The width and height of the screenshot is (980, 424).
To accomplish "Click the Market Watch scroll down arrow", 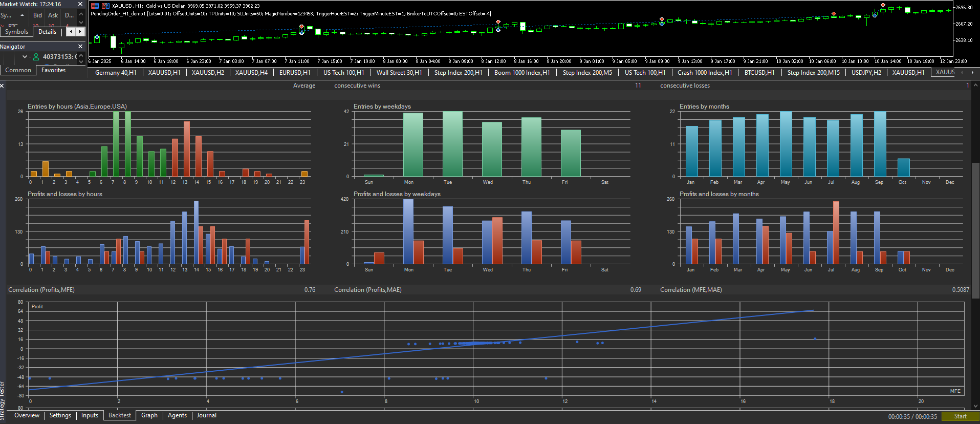I will [81, 22].
